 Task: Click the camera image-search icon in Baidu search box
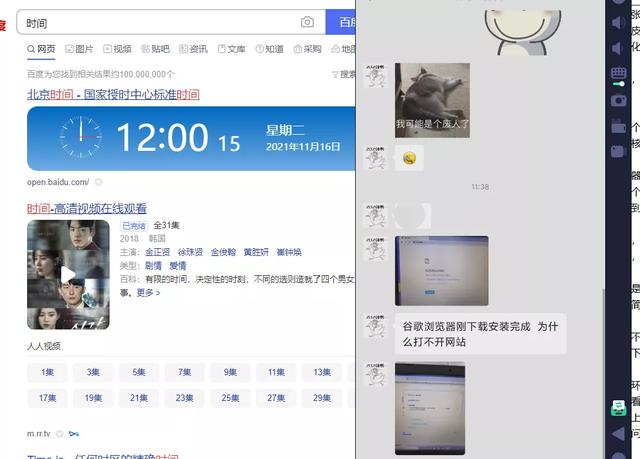click(x=307, y=22)
